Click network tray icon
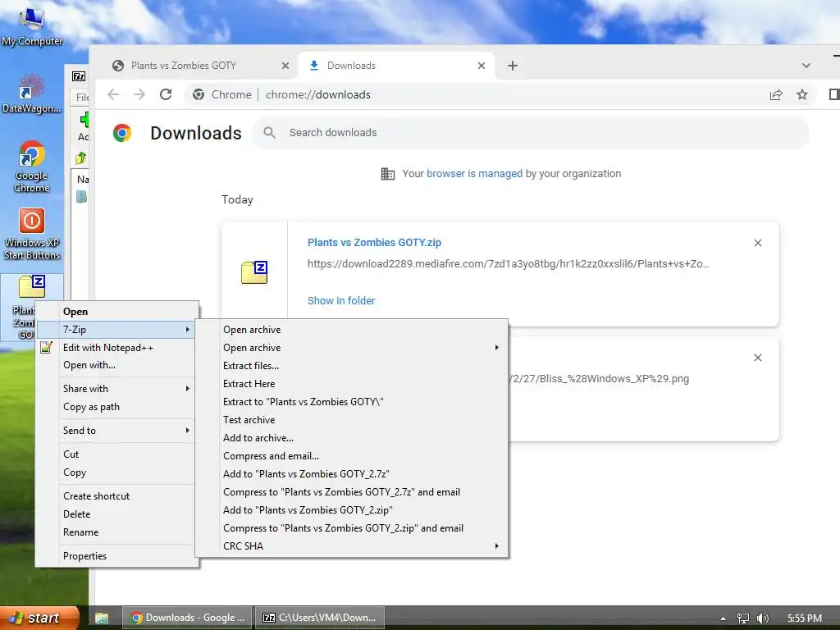Viewport: 840px width, 630px height. 742,619
